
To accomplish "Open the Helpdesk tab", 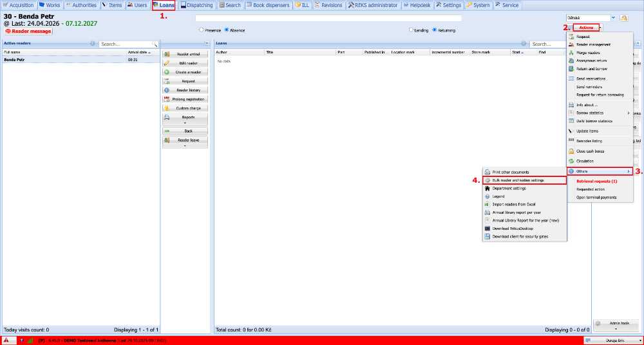I will click(x=417, y=5).
